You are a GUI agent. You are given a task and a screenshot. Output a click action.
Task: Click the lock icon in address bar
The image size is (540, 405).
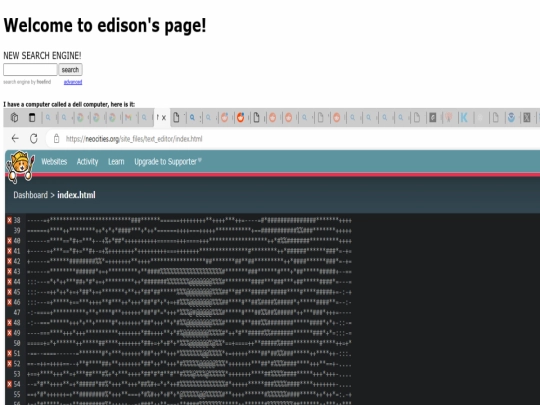coord(56,139)
